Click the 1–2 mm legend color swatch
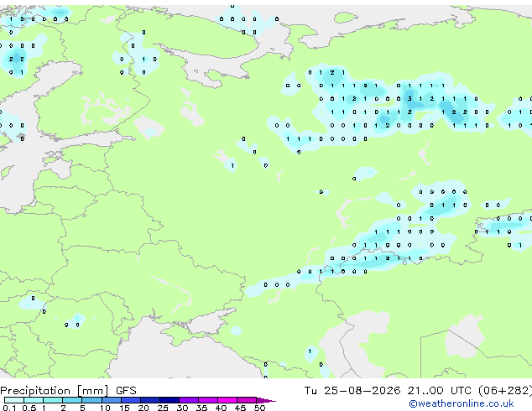Screen dimensions: 532x411 tap(53, 400)
